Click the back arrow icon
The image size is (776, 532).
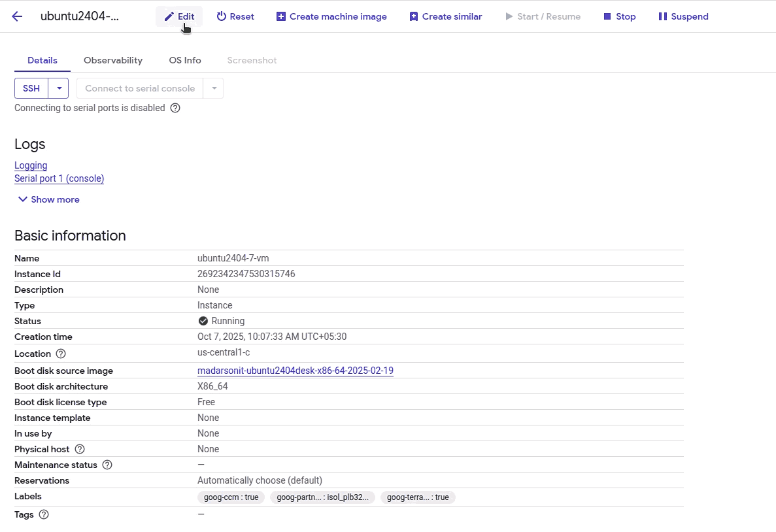(17, 16)
